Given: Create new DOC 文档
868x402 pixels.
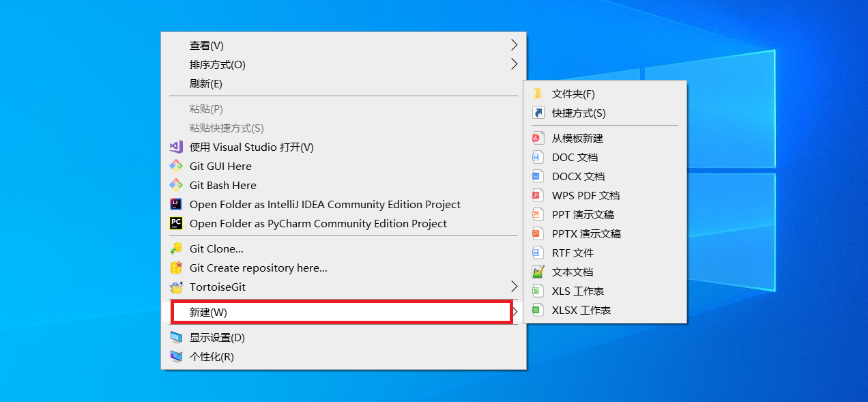Looking at the screenshot, I should point(605,158).
